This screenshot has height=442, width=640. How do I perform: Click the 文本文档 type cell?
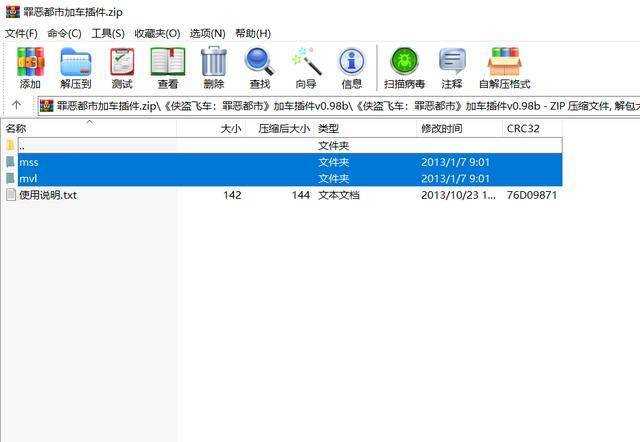[x=339, y=195]
